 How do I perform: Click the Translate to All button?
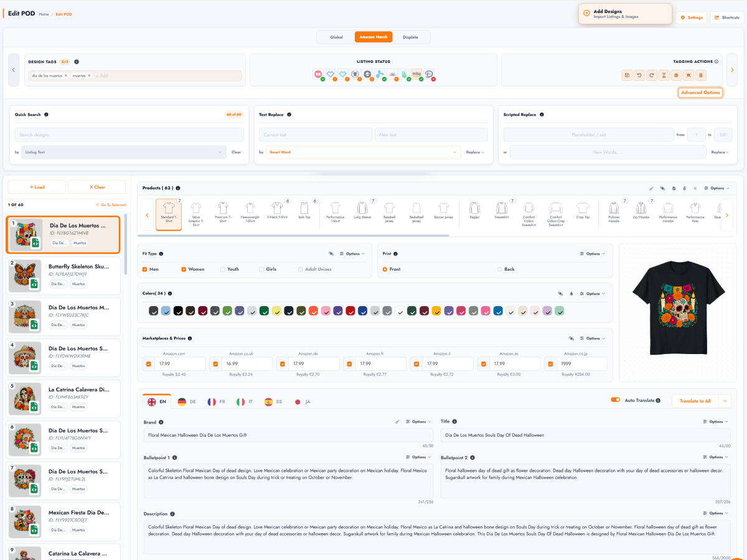[695, 401]
